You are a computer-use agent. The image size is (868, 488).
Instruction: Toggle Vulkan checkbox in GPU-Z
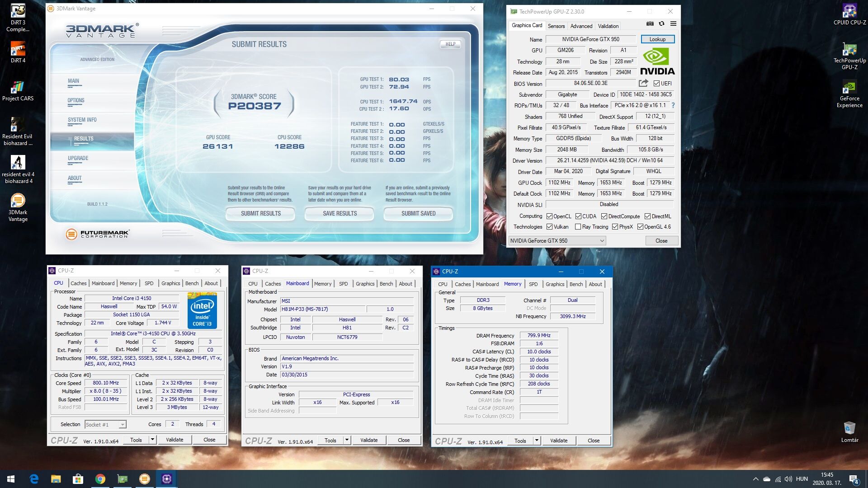point(549,227)
